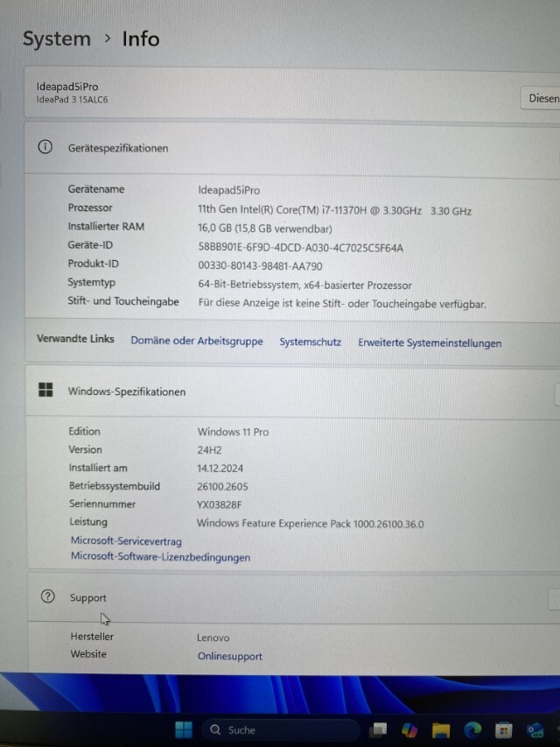Collapse the Windows-Spezifikationen section header
This screenshot has width=560, height=747.
293,391
